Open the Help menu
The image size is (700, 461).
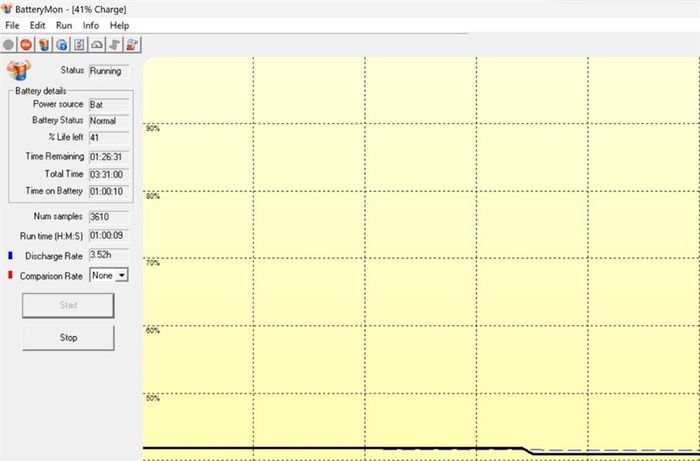[x=119, y=25]
